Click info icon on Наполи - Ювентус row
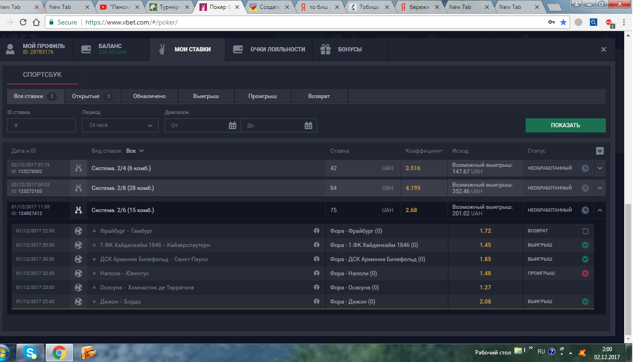644x362 pixels. click(x=317, y=273)
